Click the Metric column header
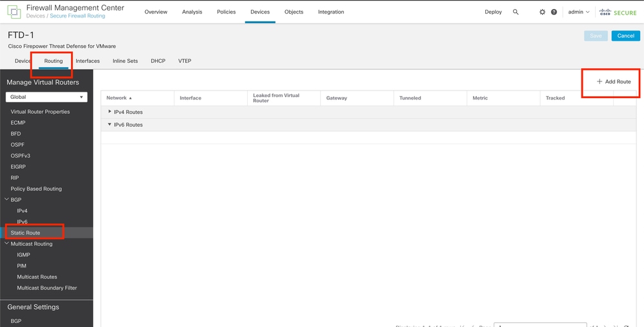The width and height of the screenshot is (644, 327). click(x=480, y=98)
